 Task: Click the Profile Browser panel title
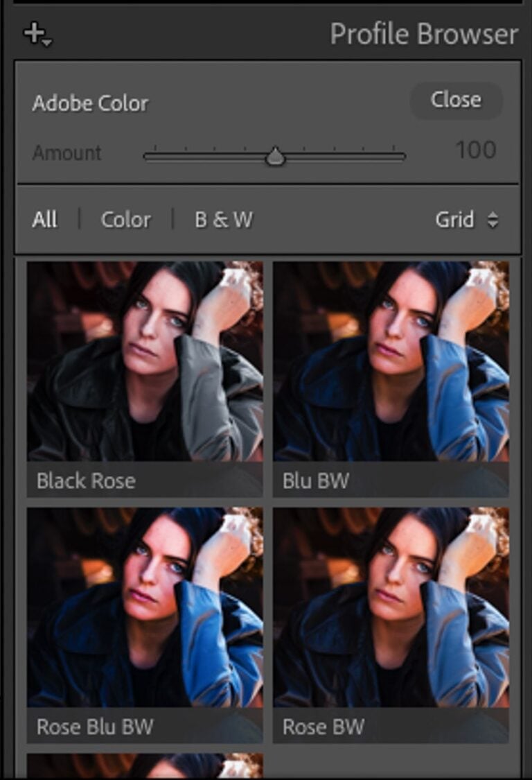tap(424, 35)
